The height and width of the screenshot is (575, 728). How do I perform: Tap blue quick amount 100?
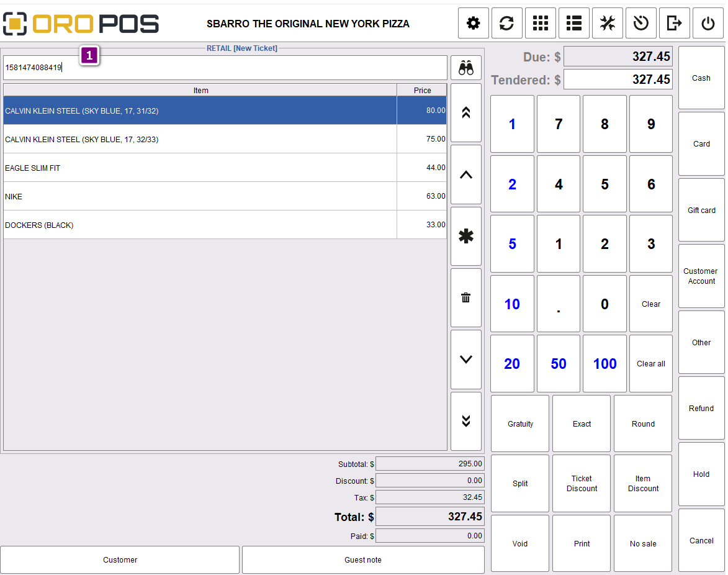click(x=604, y=364)
